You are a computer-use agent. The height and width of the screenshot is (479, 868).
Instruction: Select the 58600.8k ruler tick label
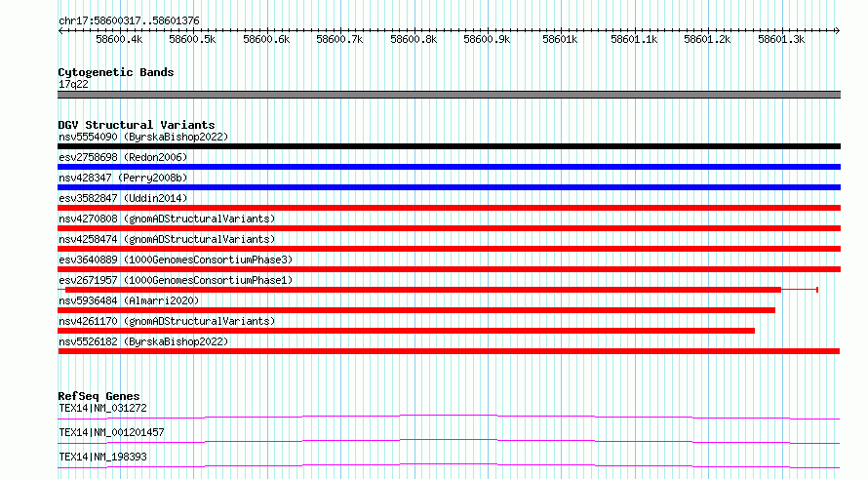click(414, 39)
